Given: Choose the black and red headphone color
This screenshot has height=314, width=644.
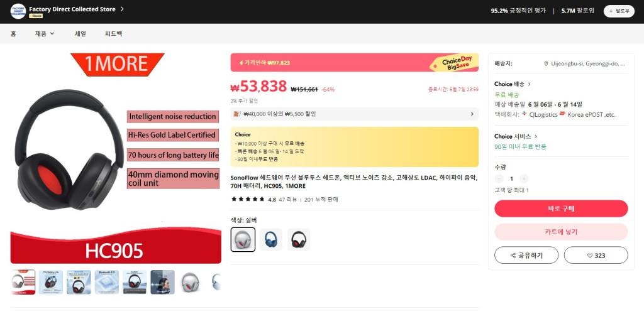Looking at the screenshot, I should [299, 239].
